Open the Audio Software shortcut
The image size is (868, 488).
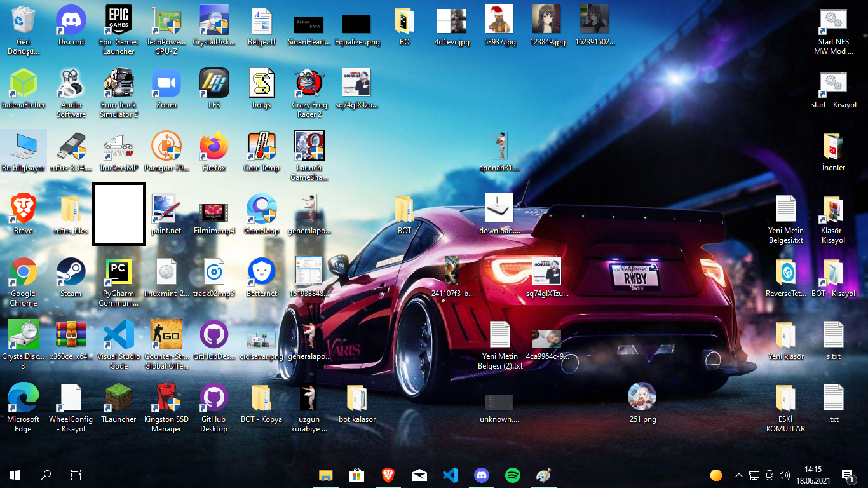[x=71, y=93]
